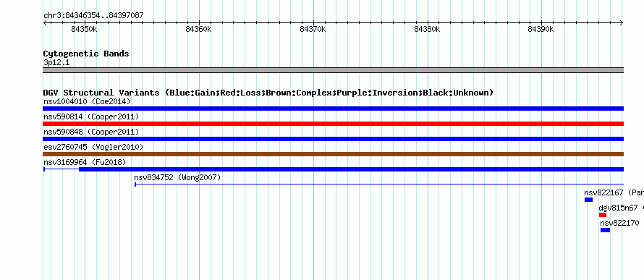
Task: Select the small red dgv815n67 loss block
Action: [603, 215]
